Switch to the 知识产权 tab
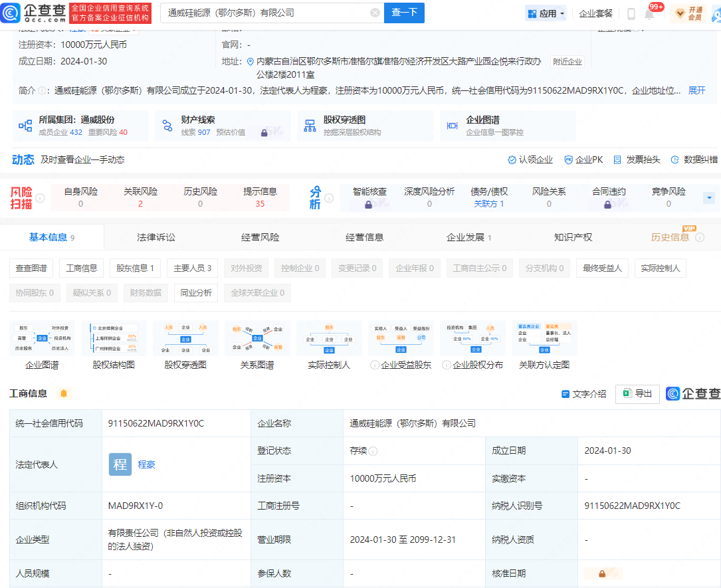721x588 pixels. pyautogui.click(x=573, y=237)
